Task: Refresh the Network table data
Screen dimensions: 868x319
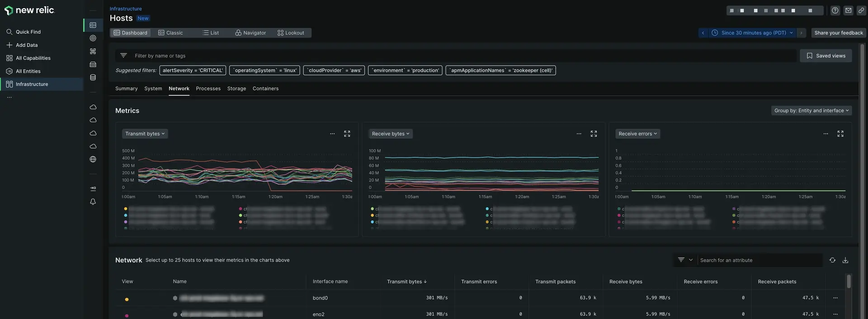Action: tap(832, 260)
